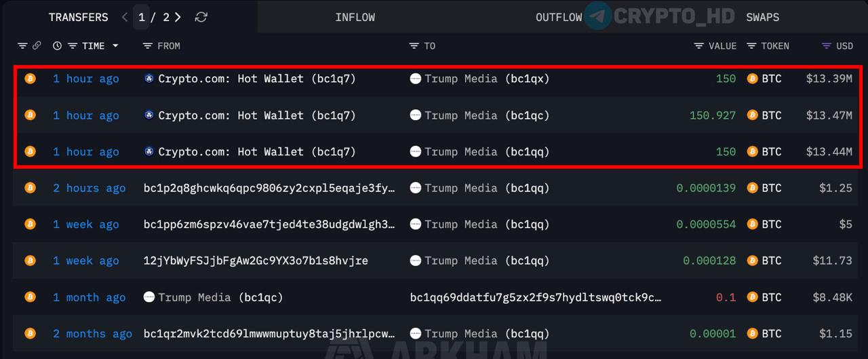Open the TOKEN column filter
The height and width of the screenshot is (359, 868).
tap(751, 45)
